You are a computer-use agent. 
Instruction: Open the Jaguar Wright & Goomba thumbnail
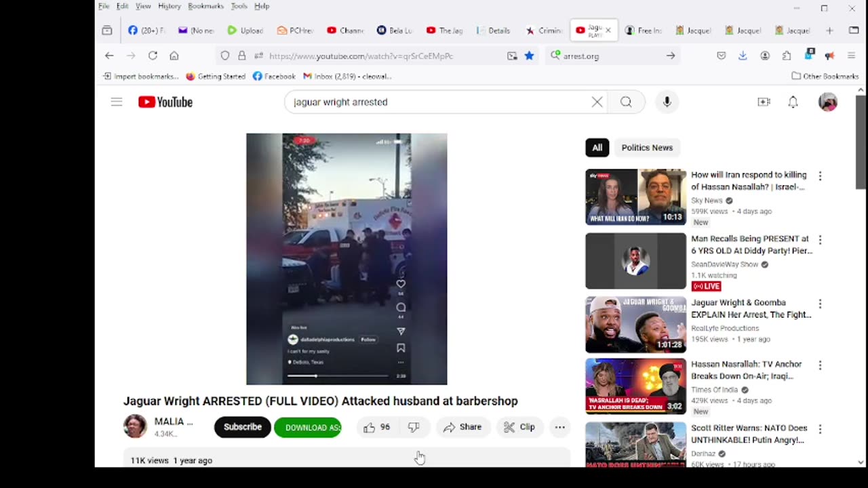(x=636, y=325)
